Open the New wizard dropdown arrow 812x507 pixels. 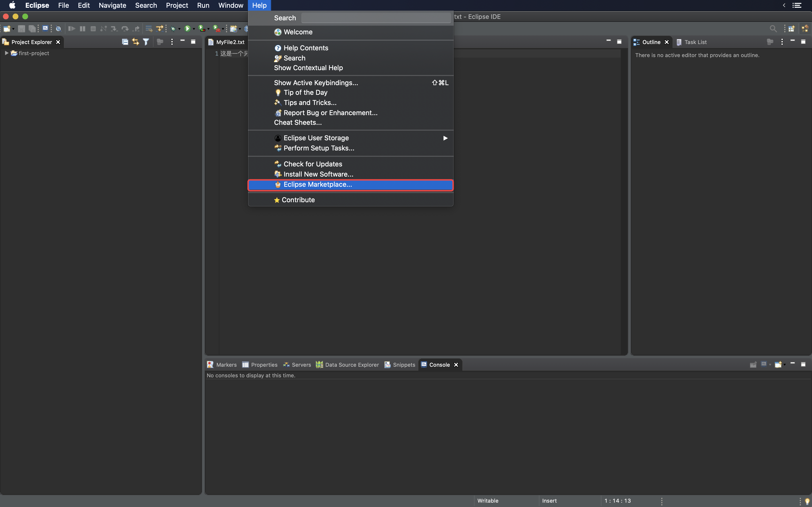click(13, 29)
